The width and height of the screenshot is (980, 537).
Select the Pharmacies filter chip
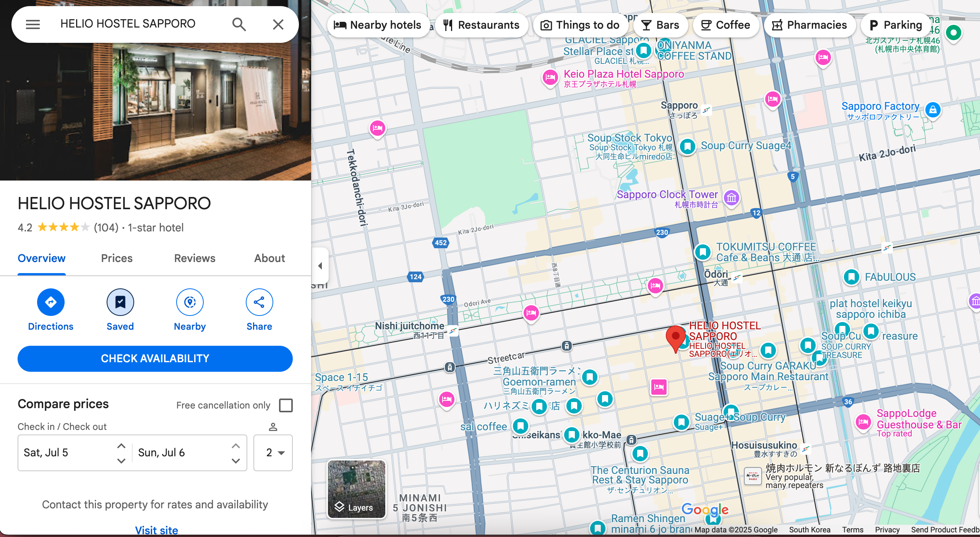click(810, 25)
